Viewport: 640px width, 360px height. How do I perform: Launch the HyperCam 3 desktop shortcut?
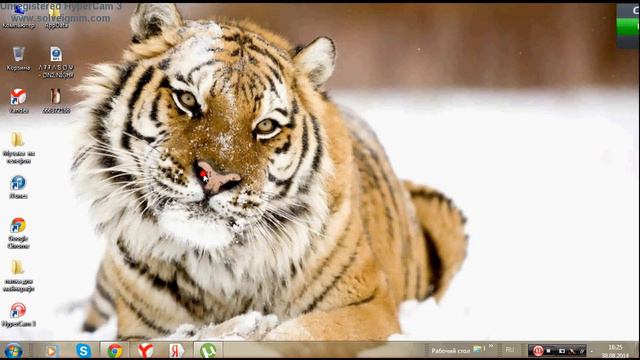pyautogui.click(x=18, y=315)
